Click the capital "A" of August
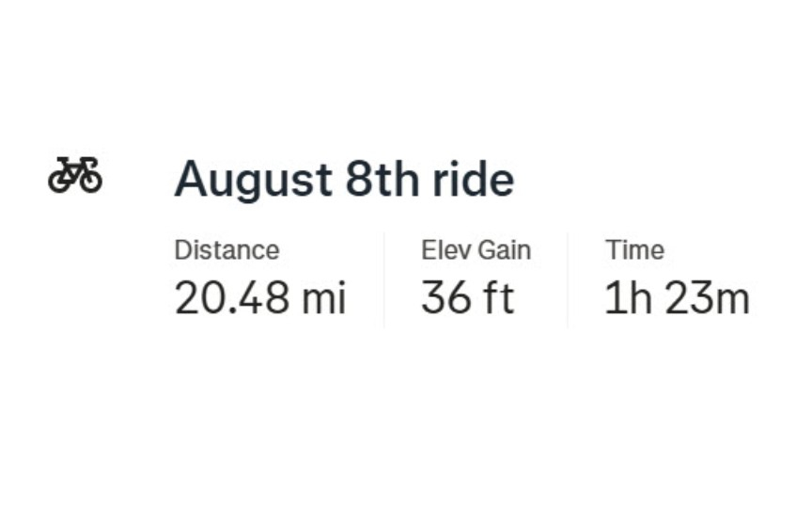The height and width of the screenshot is (508, 812). click(x=191, y=179)
